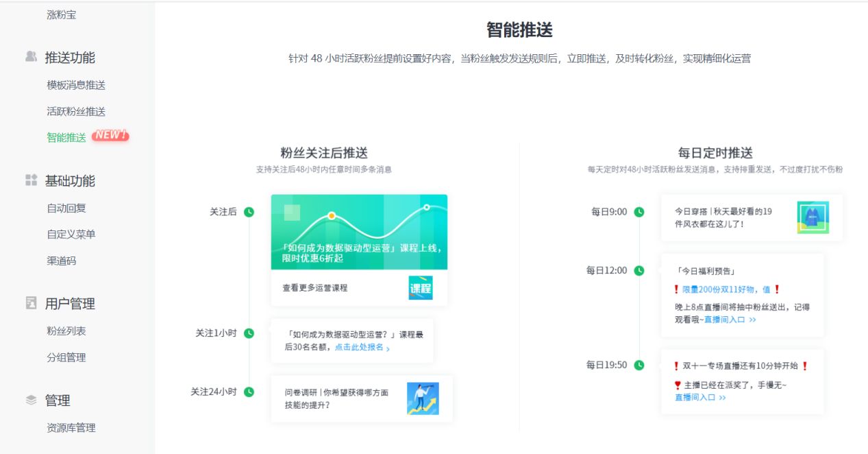Image resolution: width=868 pixels, height=454 pixels.
Task: Click 「如何成为数据驱动型运营？」 message text
Action: [354, 341]
